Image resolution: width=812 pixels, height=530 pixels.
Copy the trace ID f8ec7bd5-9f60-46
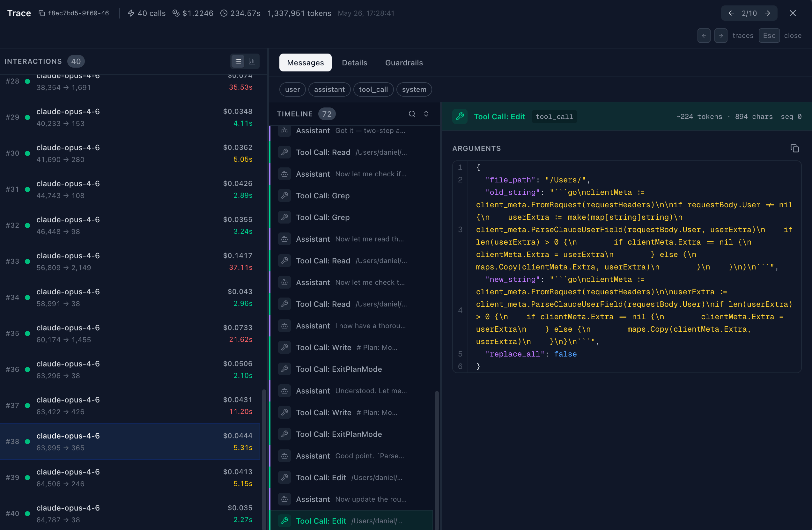[x=42, y=13]
